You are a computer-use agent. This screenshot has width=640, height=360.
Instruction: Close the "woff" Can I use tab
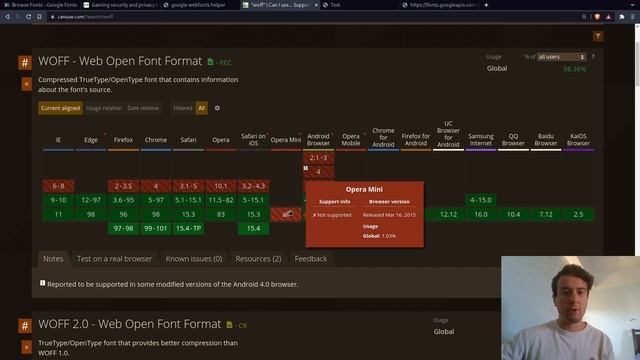(x=316, y=5)
